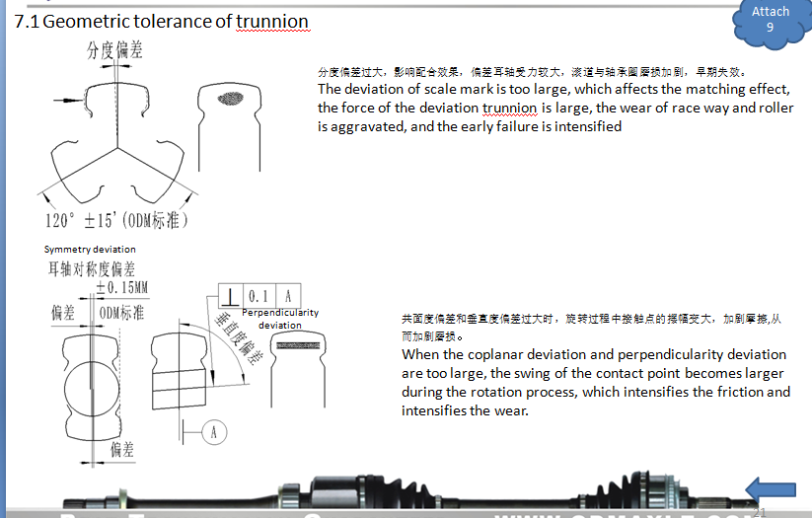Select the paragraph starting 'When the coplanar deviation'

(596, 382)
